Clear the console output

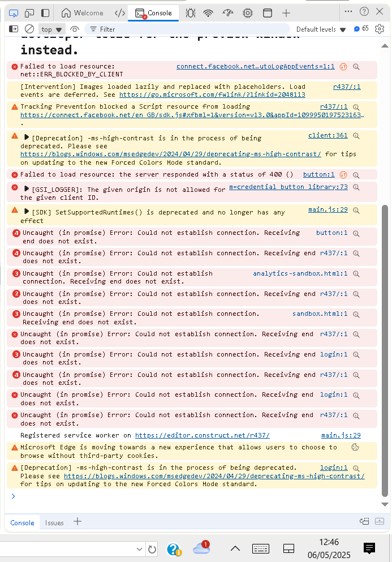click(x=29, y=29)
